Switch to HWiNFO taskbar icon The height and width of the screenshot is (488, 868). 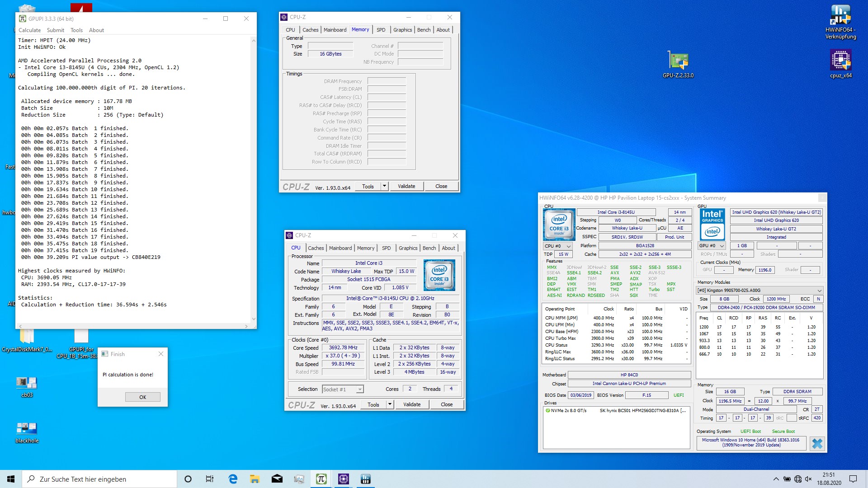365,479
